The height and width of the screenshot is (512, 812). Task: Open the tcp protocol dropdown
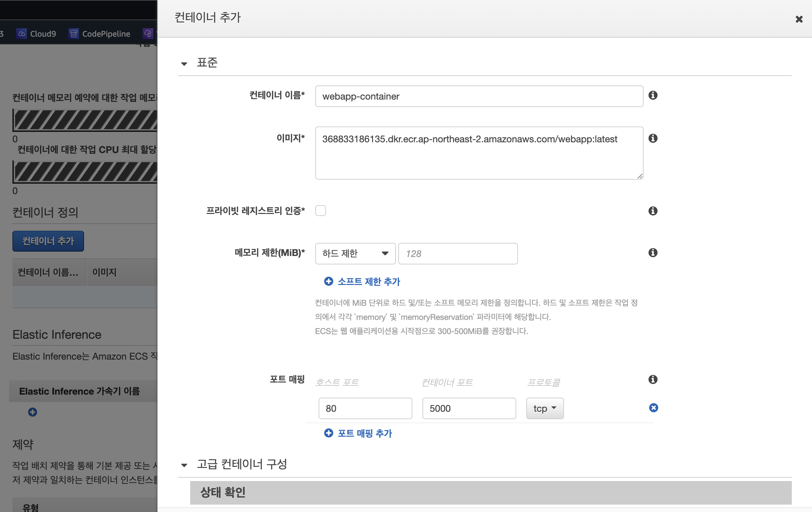(544, 408)
